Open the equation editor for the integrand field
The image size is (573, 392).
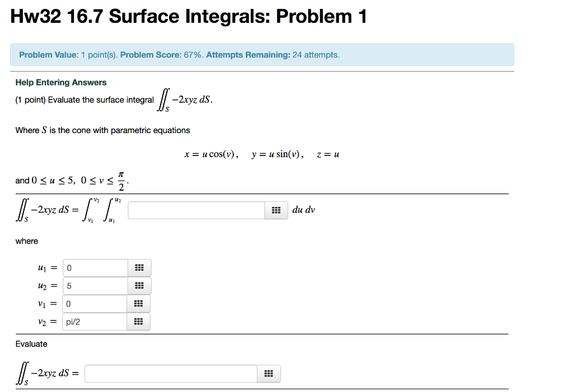tap(276, 210)
